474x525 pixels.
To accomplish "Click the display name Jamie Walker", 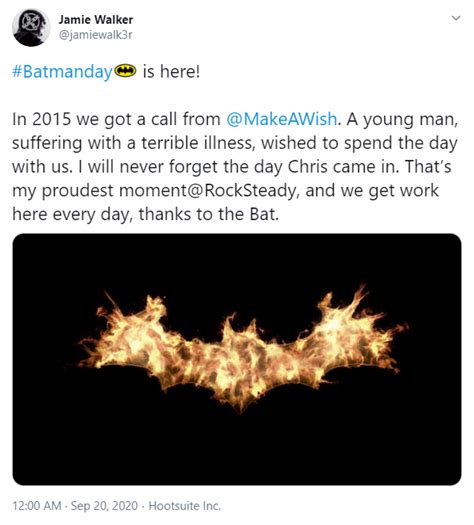I will pyautogui.click(x=96, y=20).
